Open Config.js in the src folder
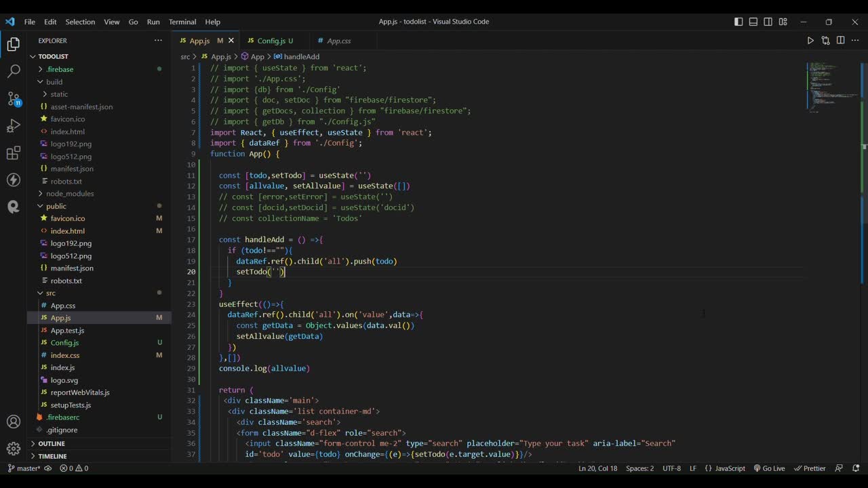 pos(64,343)
